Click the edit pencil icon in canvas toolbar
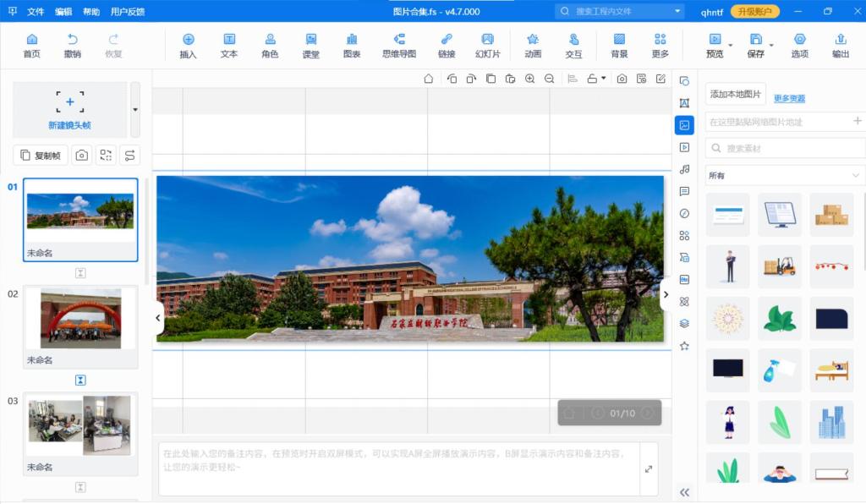The width and height of the screenshot is (866, 504). click(660, 79)
